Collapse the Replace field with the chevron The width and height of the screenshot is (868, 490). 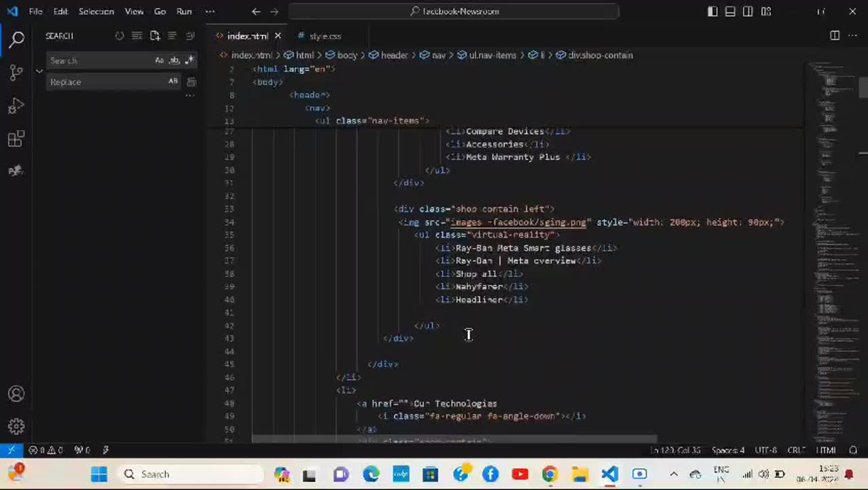coord(39,71)
